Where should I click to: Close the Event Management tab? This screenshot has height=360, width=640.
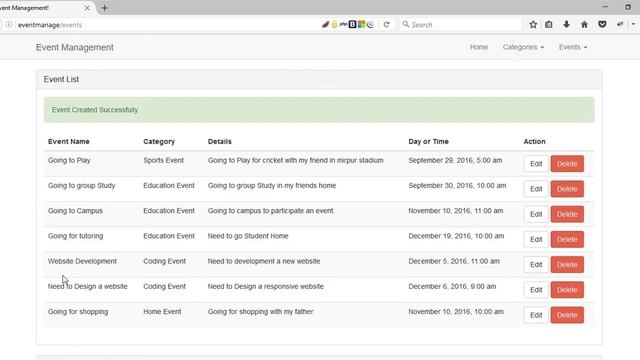click(87, 8)
